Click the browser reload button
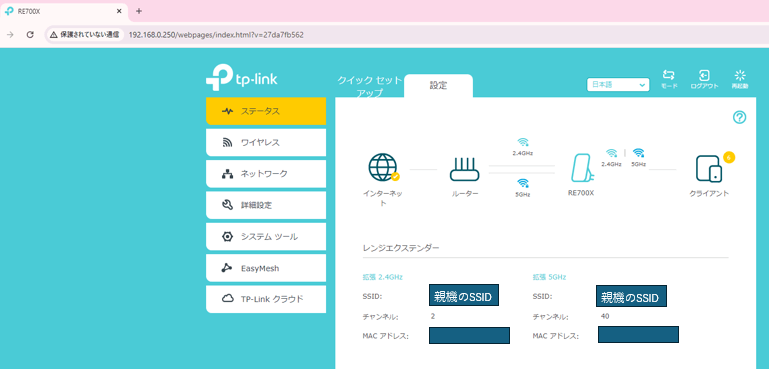 [30, 35]
